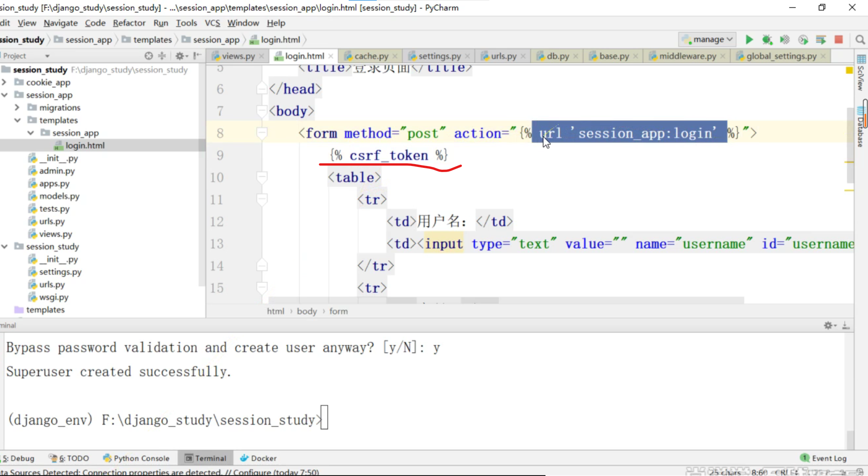This screenshot has height=476, width=868.
Task: Click 'body' in editor breadcrumb
Action: (307, 311)
